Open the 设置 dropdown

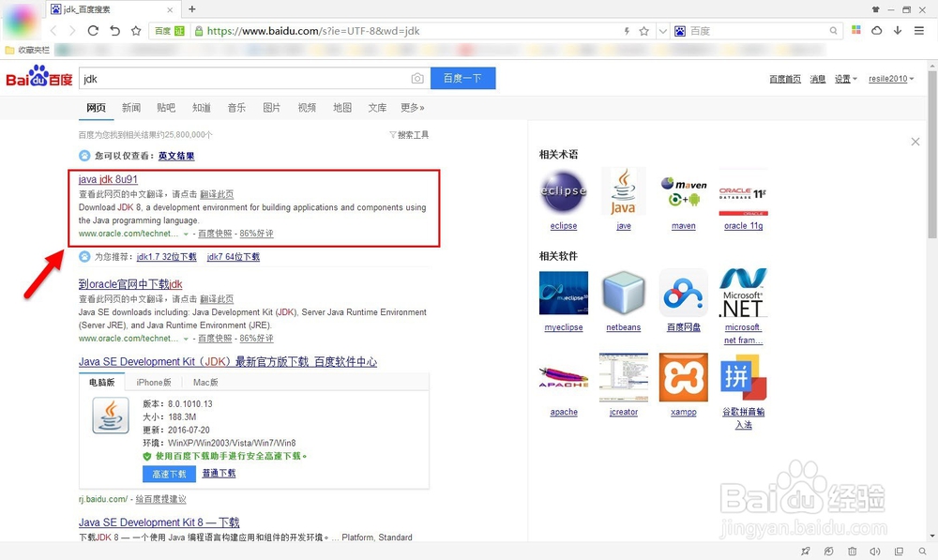tap(846, 79)
